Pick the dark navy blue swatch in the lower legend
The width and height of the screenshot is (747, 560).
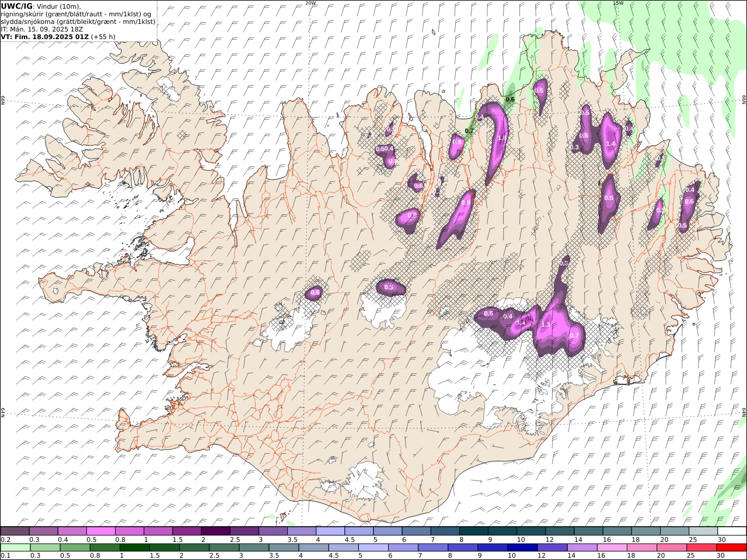522,548
